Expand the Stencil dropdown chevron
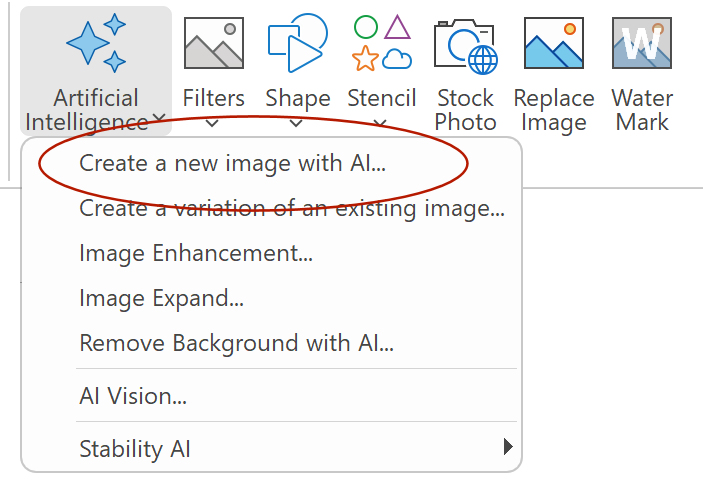The image size is (703, 499). point(380,122)
